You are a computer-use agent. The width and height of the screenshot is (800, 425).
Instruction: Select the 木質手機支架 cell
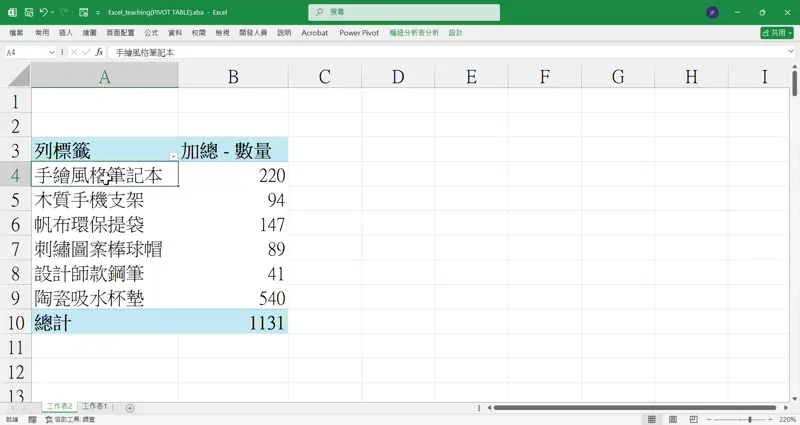[105, 200]
